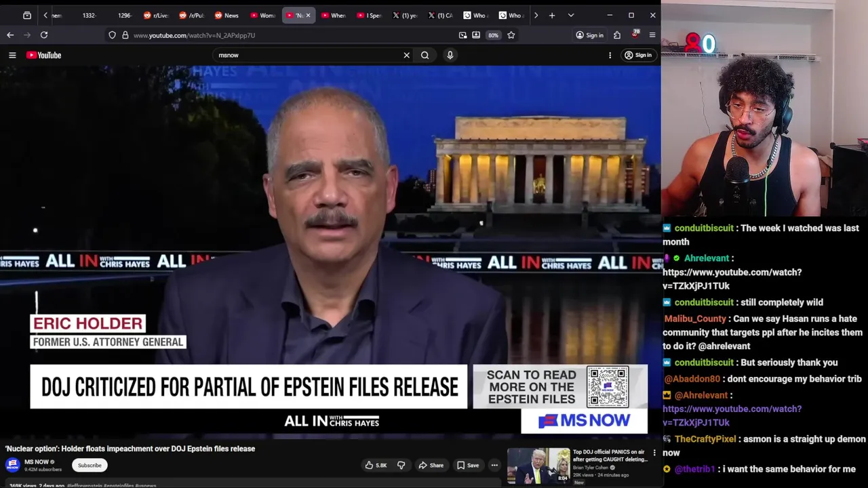This screenshot has height=488, width=868.
Task: Switch to the r/Live Reddit tab
Action: click(x=156, y=15)
